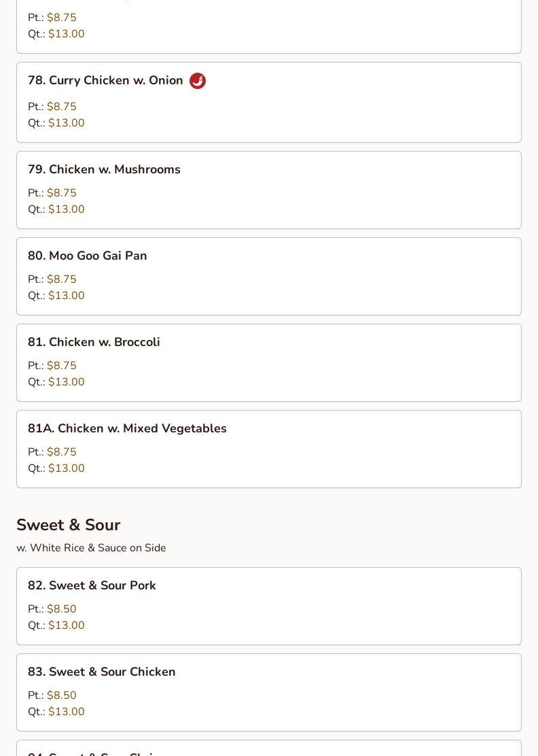
Task: Click the "w. White Rice & Sauce on Side" note
Action: 91,548
